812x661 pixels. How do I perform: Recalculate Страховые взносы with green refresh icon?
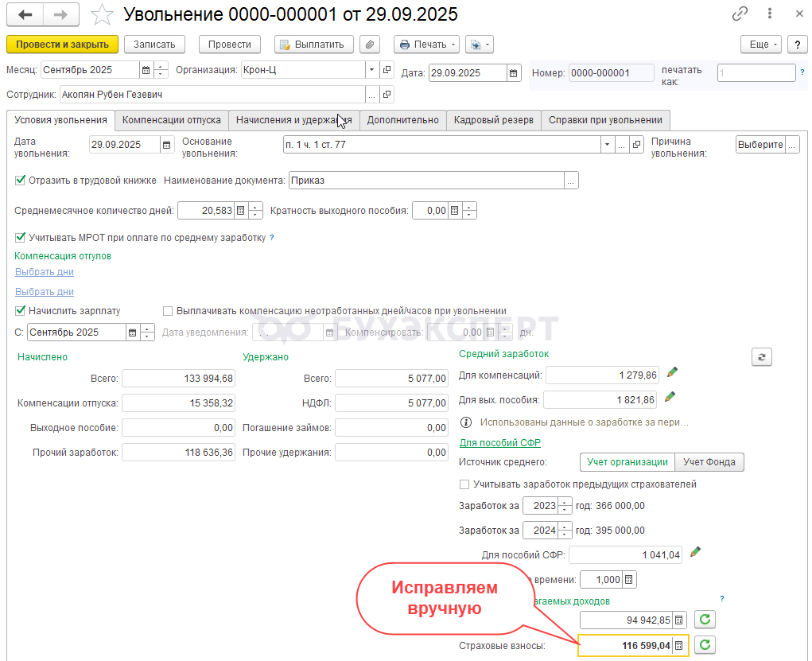coord(704,645)
